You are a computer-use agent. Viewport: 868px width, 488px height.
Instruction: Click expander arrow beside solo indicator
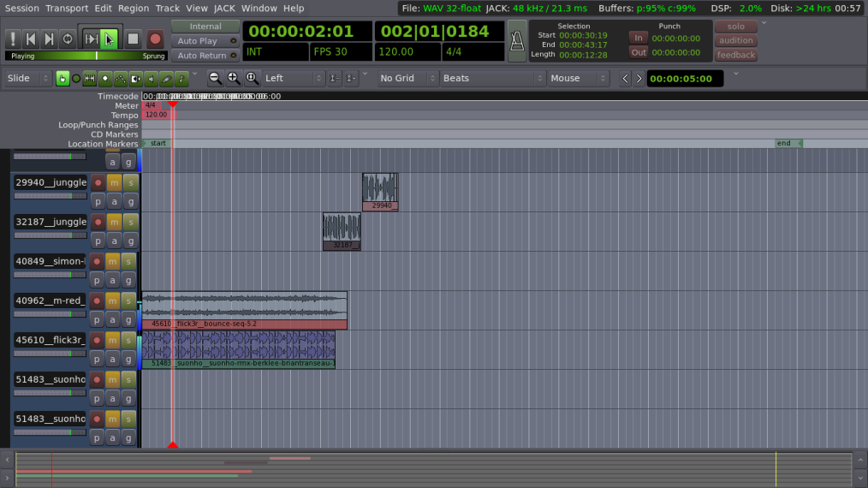764,23
